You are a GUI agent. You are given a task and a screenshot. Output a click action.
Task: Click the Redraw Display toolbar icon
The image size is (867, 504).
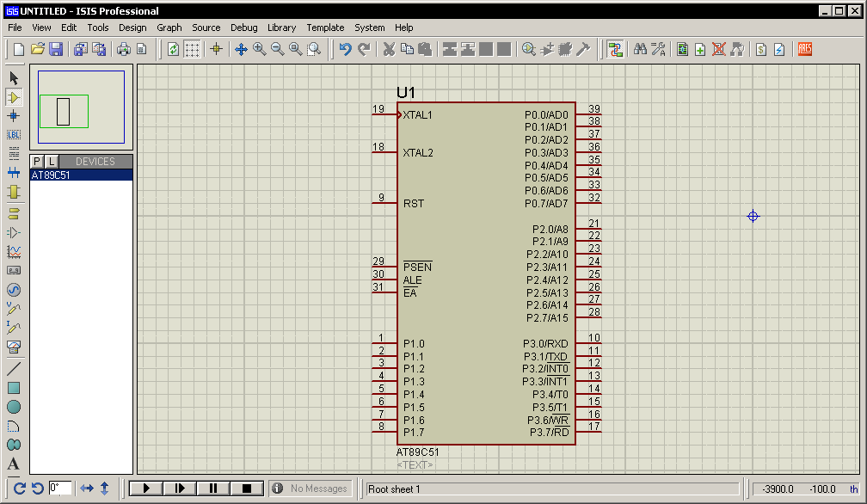[173, 49]
